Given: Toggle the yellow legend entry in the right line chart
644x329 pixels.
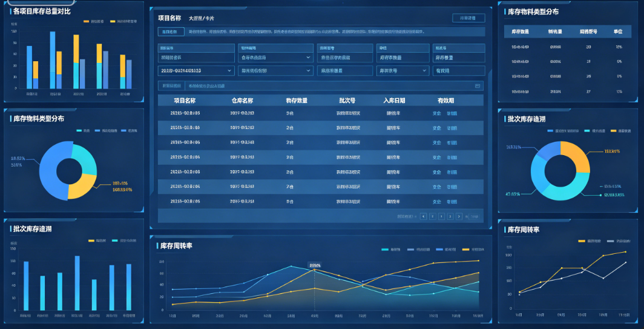Looking at the screenshot, I should pyautogui.click(x=590, y=241).
